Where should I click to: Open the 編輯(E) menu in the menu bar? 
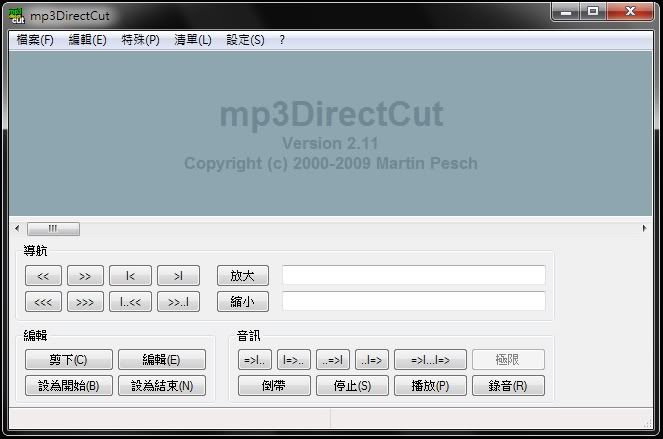click(x=88, y=40)
